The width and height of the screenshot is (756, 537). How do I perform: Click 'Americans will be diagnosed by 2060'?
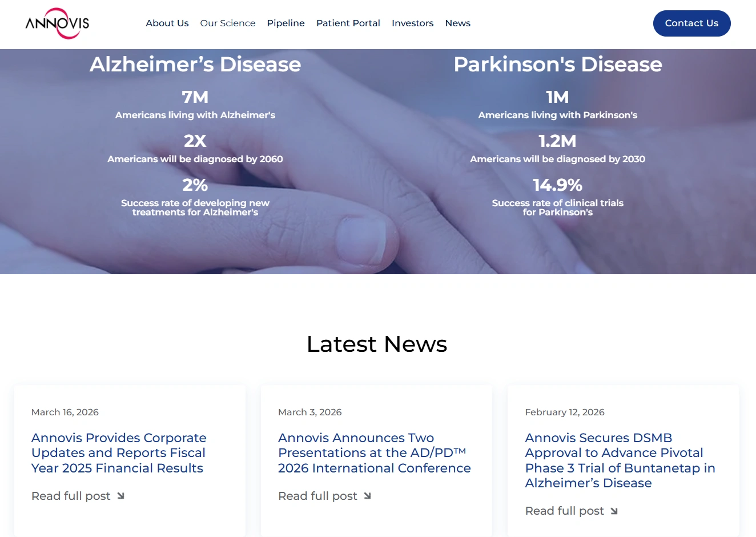(195, 159)
